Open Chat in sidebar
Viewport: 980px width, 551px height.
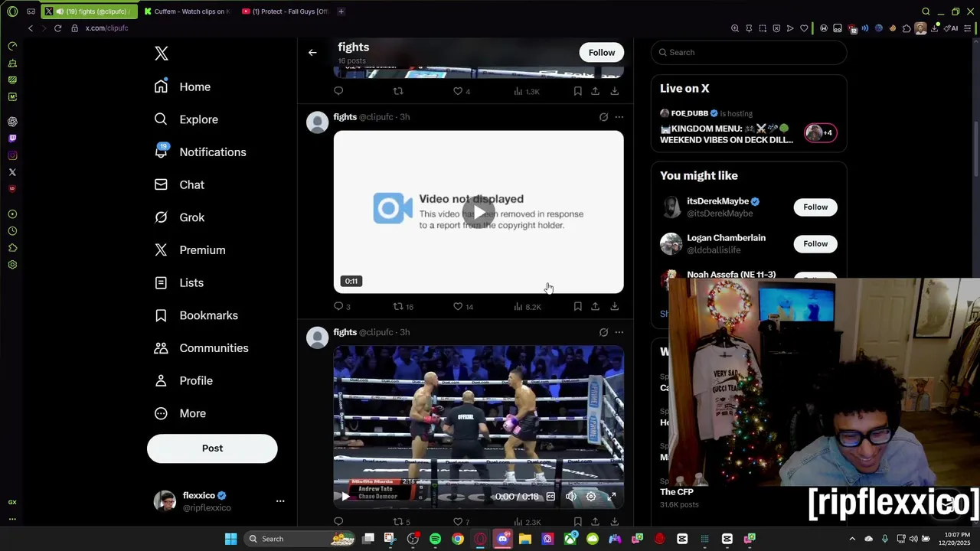pos(179,184)
